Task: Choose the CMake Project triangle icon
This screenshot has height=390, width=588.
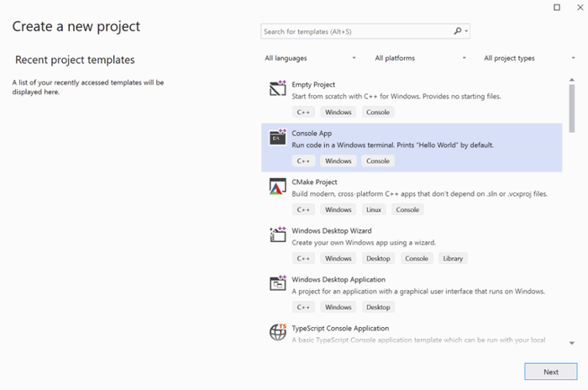Action: point(277,187)
